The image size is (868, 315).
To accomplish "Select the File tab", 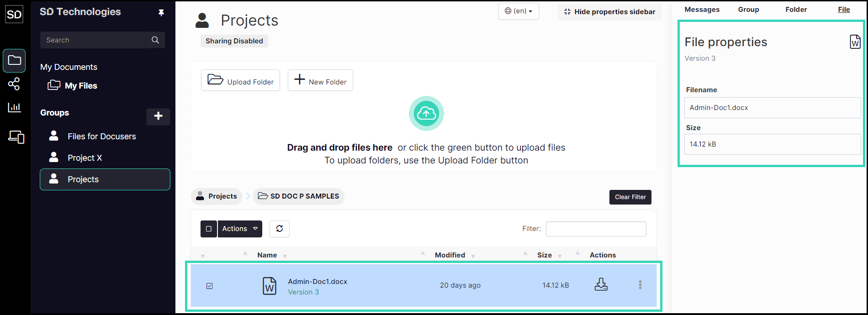I will [844, 10].
